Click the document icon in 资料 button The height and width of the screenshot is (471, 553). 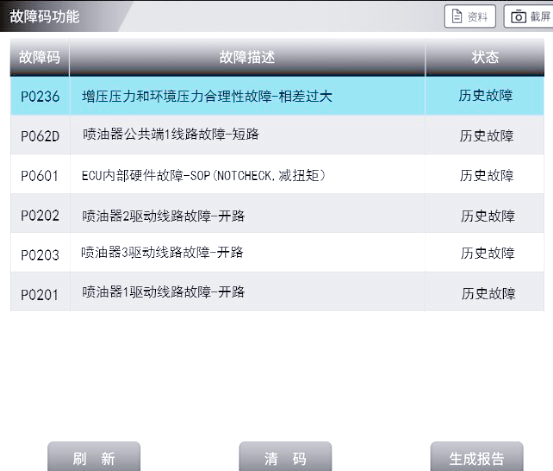(x=457, y=16)
